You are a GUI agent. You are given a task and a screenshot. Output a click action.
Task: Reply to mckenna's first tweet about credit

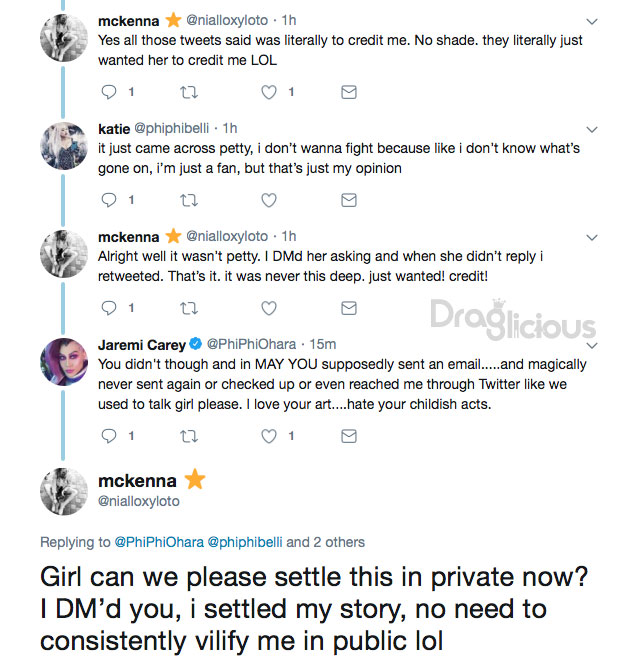tap(109, 92)
